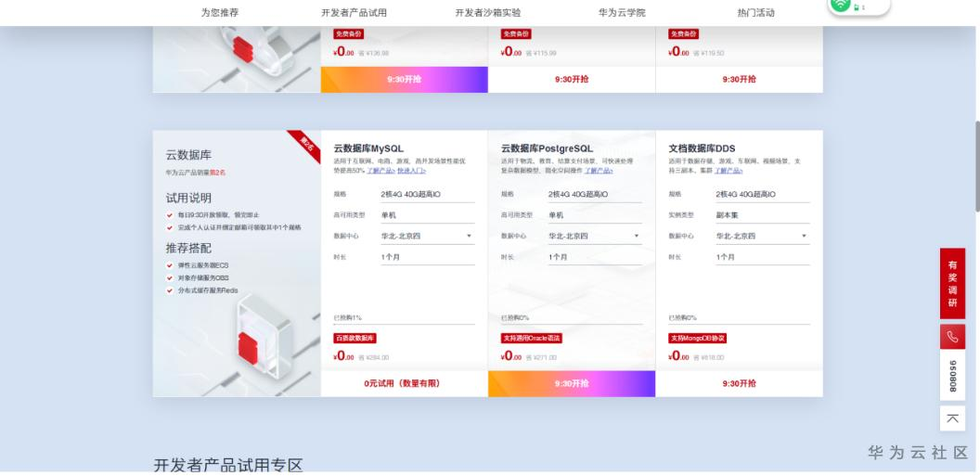Click the 云数据库 cube illustration

[264, 340]
